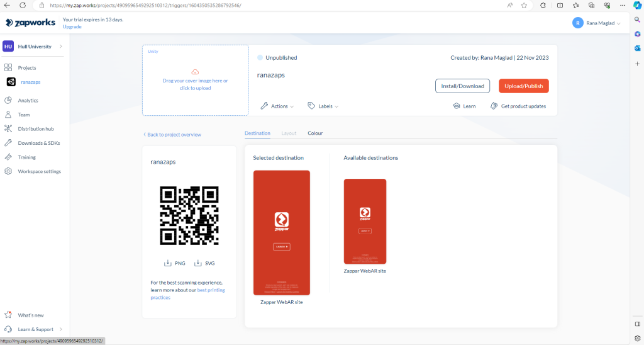Image resolution: width=644 pixels, height=345 pixels.
Task: Click Install/Download button
Action: pyautogui.click(x=462, y=86)
